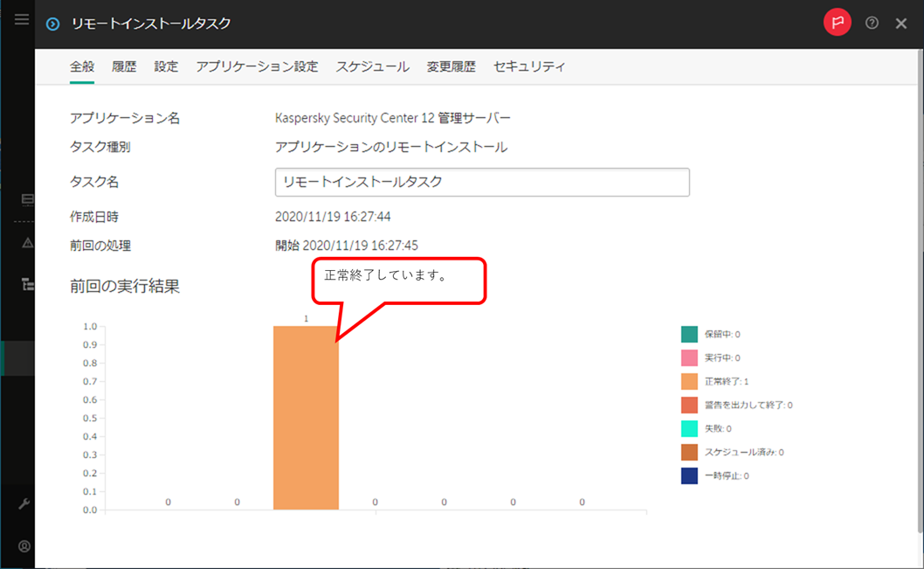The height and width of the screenshot is (569, 924).
Task: Open the red flag notifications
Action: pyautogui.click(x=836, y=22)
